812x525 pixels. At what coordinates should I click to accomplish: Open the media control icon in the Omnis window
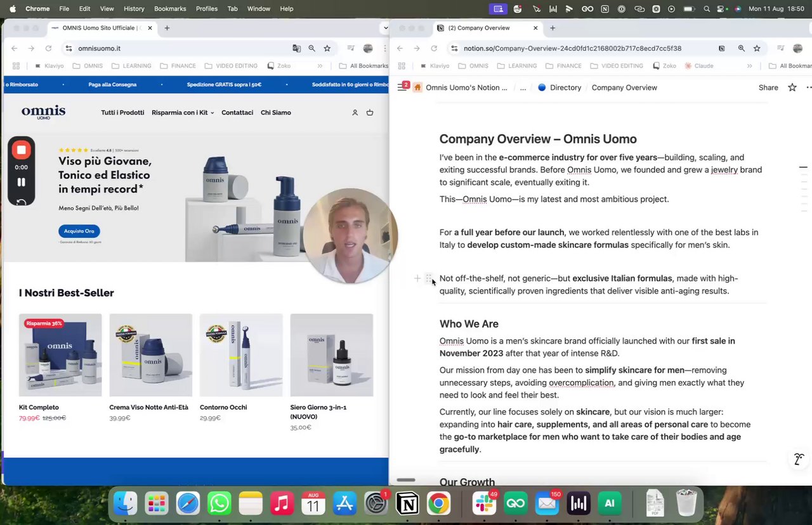352,48
